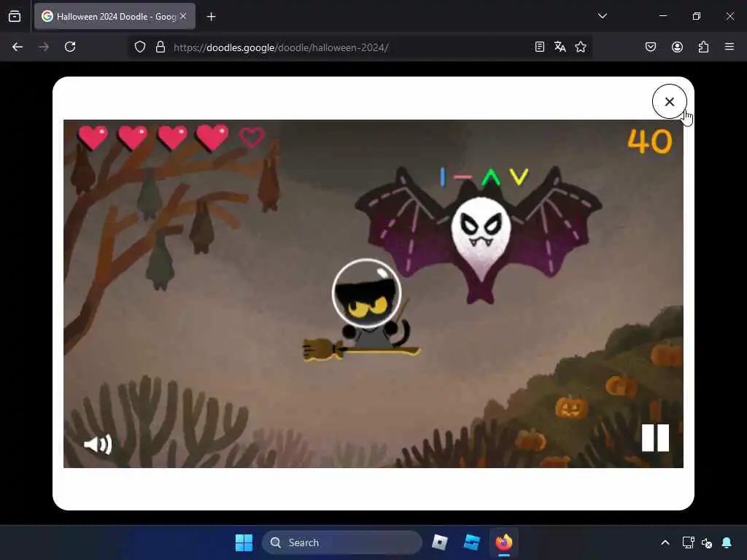Pause the Halloween game
The image size is (747, 560).
pyautogui.click(x=655, y=437)
